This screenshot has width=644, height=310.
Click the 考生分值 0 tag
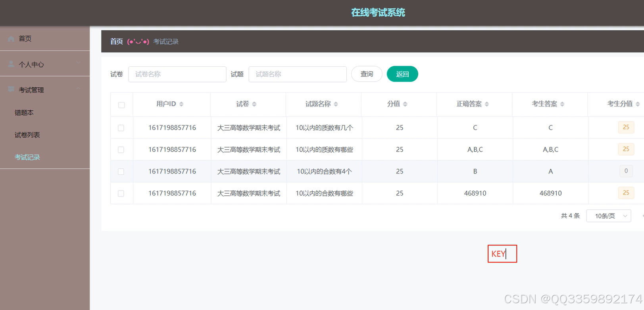tap(626, 171)
